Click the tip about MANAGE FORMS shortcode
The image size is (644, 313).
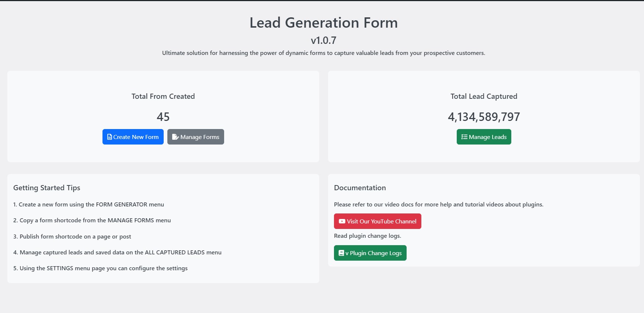tap(92, 220)
